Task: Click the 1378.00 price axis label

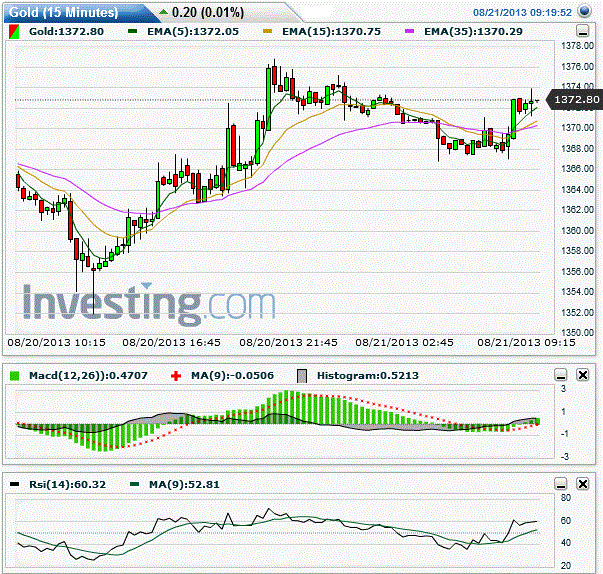Action: coord(578,46)
